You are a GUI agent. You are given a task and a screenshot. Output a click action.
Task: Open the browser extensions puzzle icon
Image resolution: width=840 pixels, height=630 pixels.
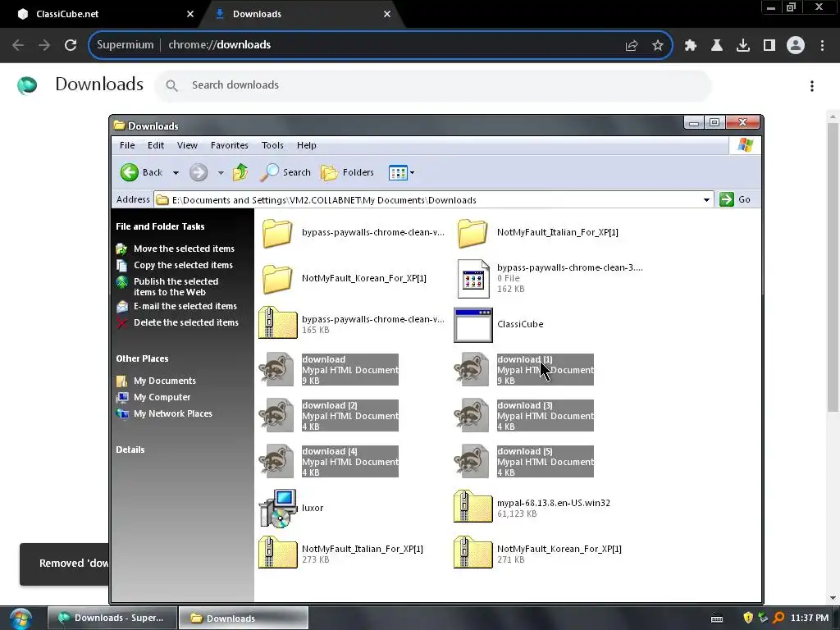click(x=691, y=46)
